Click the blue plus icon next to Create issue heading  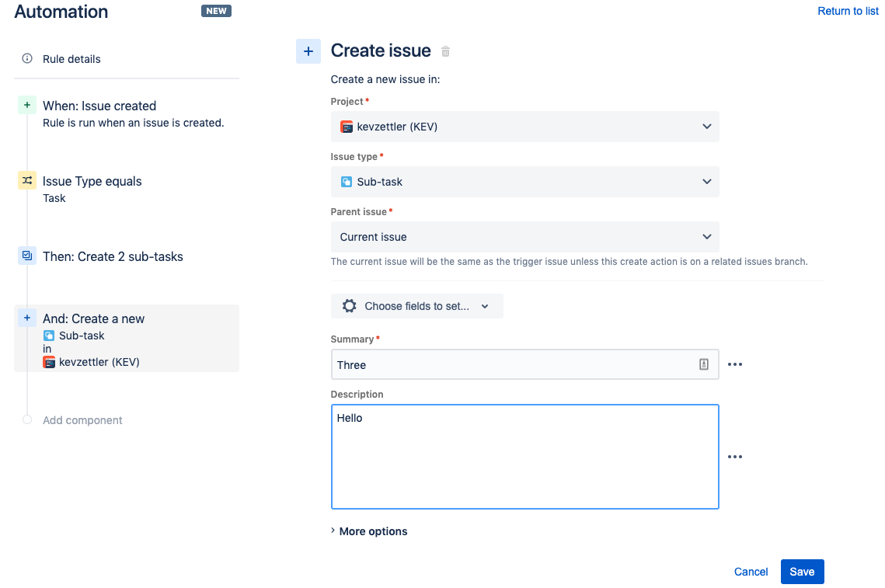coord(308,50)
